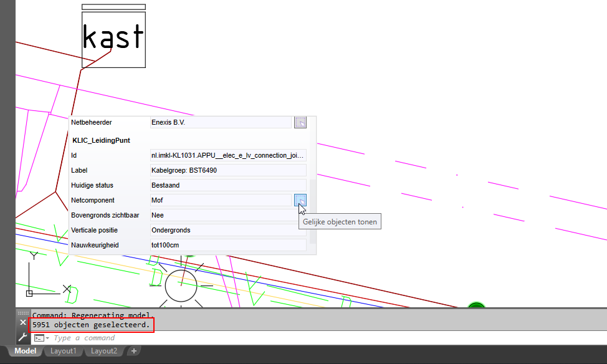Click the Verticale positie Ondergronds field
The width and height of the screenshot is (607, 364).
pos(228,230)
